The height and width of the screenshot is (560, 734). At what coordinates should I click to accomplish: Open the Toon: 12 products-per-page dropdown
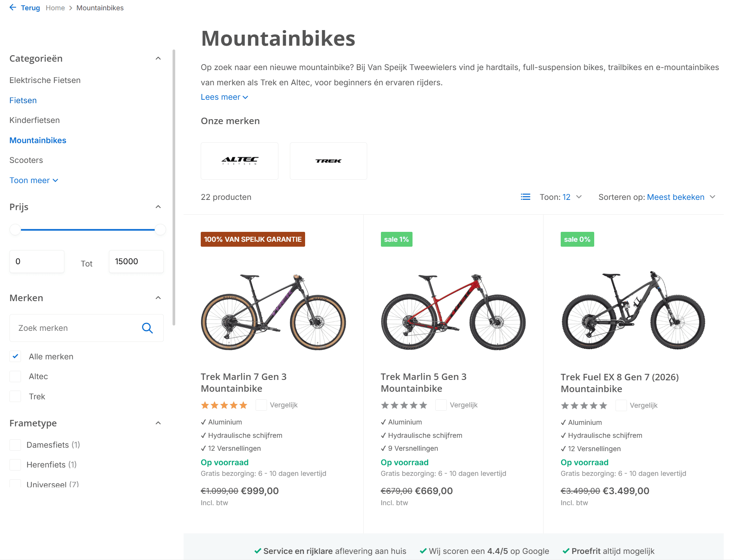tap(561, 197)
